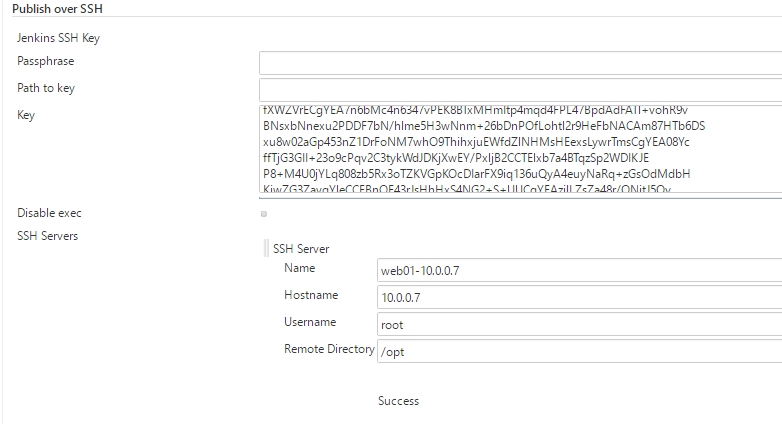
Task: Click the Jenkins SSH Key label
Action: 58,38
